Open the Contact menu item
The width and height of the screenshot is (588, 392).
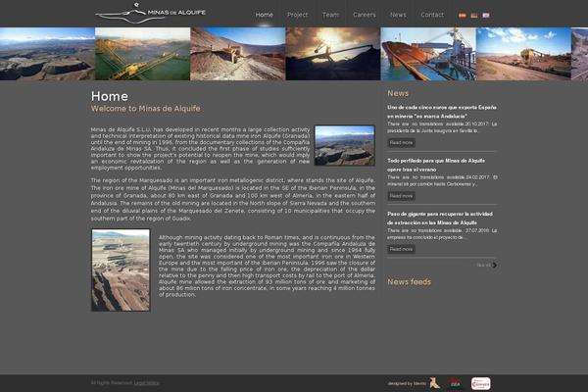432,15
